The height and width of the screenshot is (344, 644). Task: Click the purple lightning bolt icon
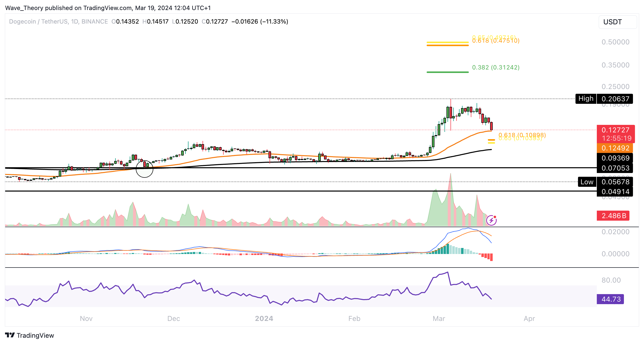coord(491,220)
